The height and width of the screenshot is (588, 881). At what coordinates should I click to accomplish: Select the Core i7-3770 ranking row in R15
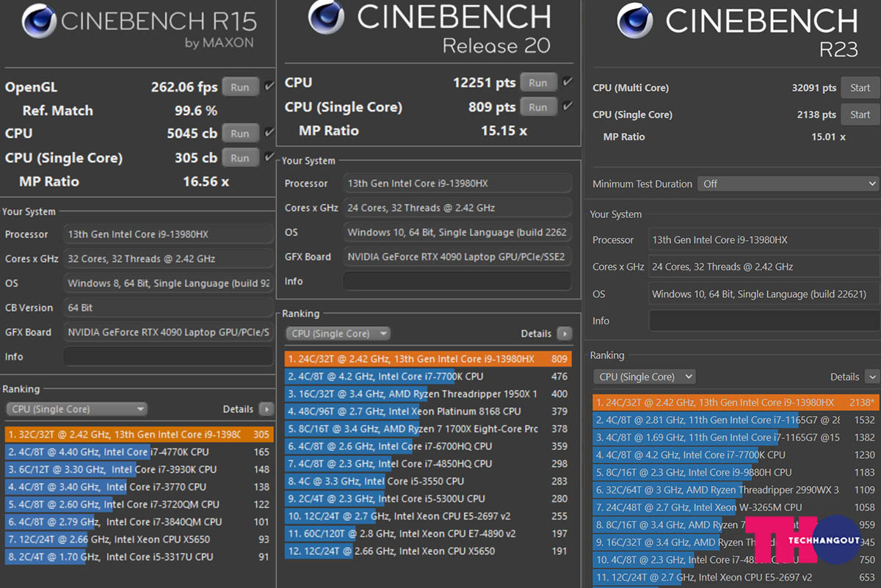[x=139, y=487]
